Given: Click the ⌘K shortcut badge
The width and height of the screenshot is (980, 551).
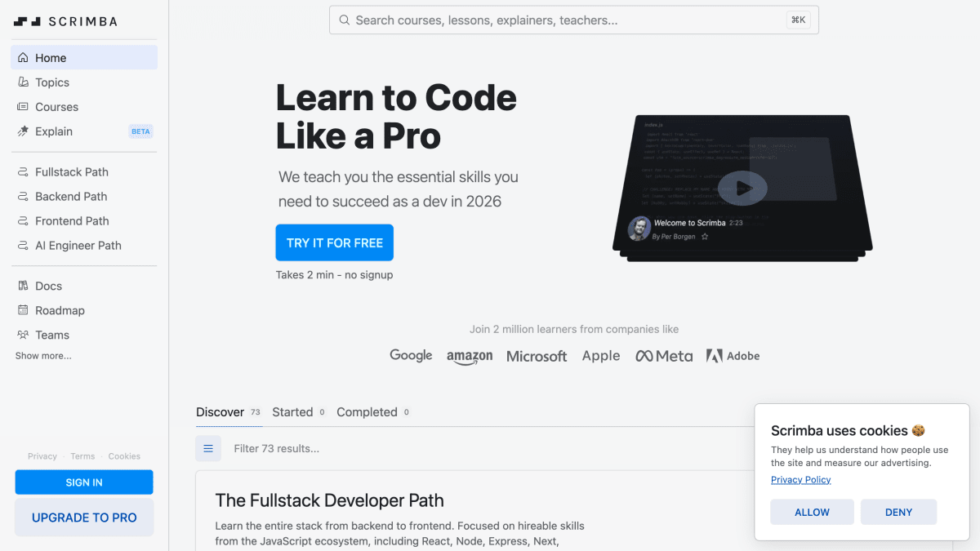Looking at the screenshot, I should tap(798, 20).
